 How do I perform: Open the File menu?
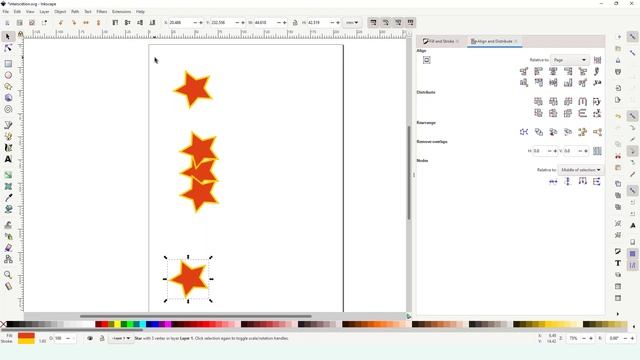6,12
